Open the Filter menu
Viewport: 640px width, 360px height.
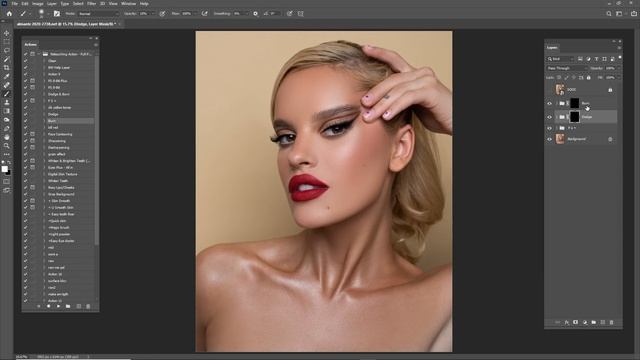click(x=91, y=4)
